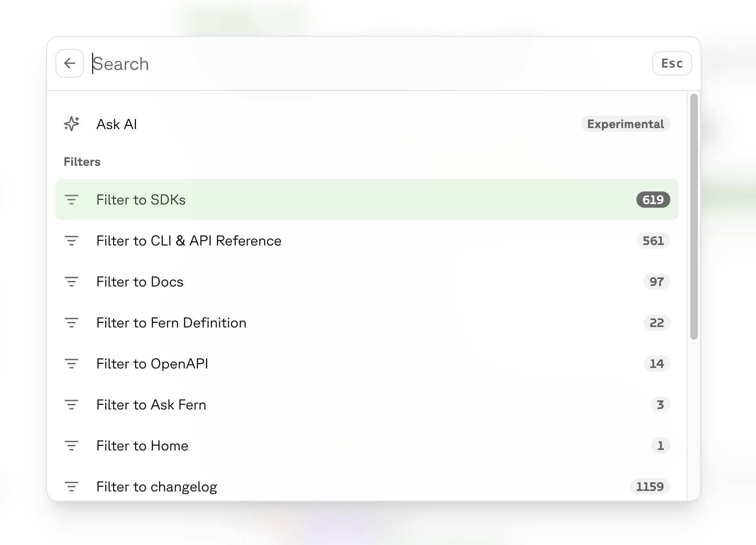Choose Filter to CLI & API Reference

pyautogui.click(x=189, y=241)
